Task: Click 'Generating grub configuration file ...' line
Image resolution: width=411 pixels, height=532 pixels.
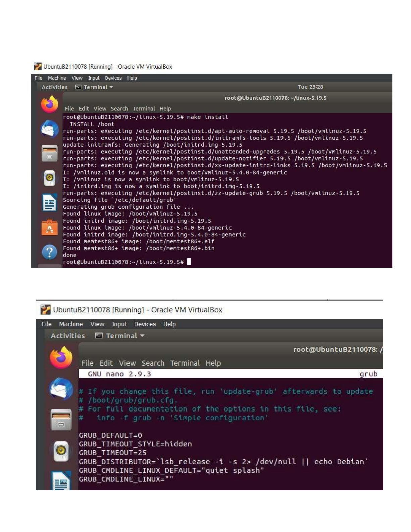Action: click(x=128, y=207)
